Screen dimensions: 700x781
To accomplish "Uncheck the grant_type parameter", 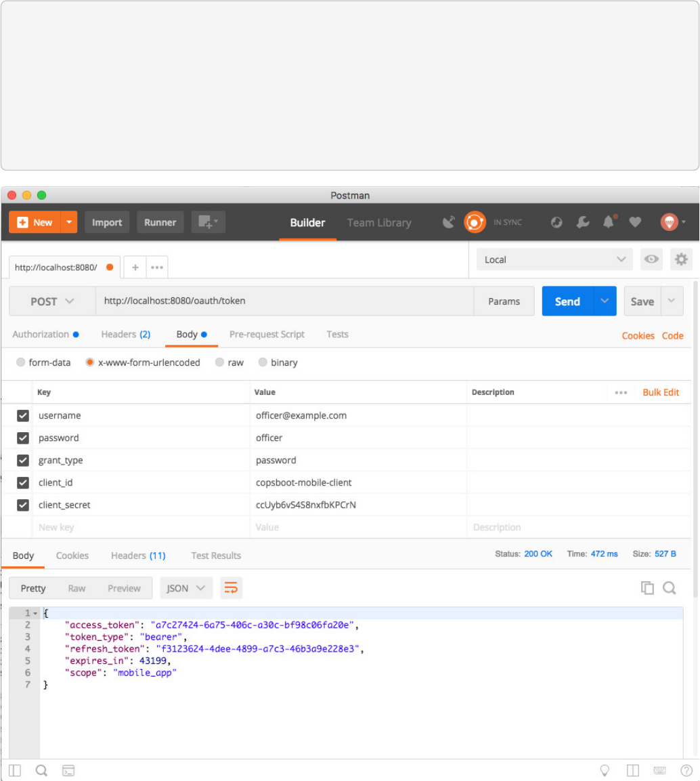I will (x=23, y=460).
